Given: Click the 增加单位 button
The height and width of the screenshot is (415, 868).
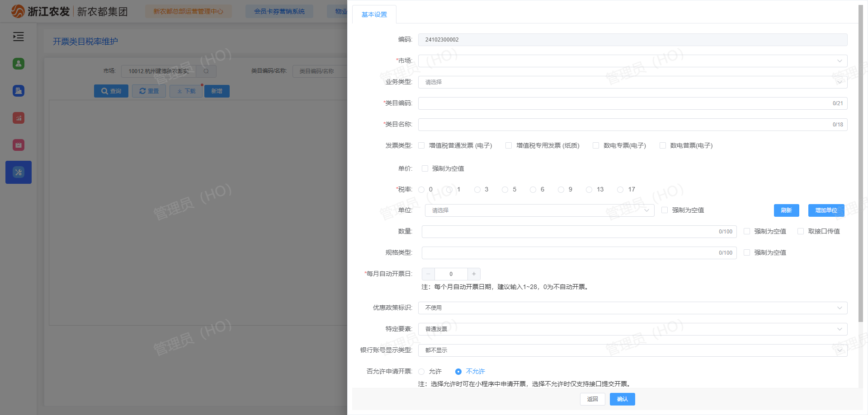Looking at the screenshot, I should coord(826,210).
